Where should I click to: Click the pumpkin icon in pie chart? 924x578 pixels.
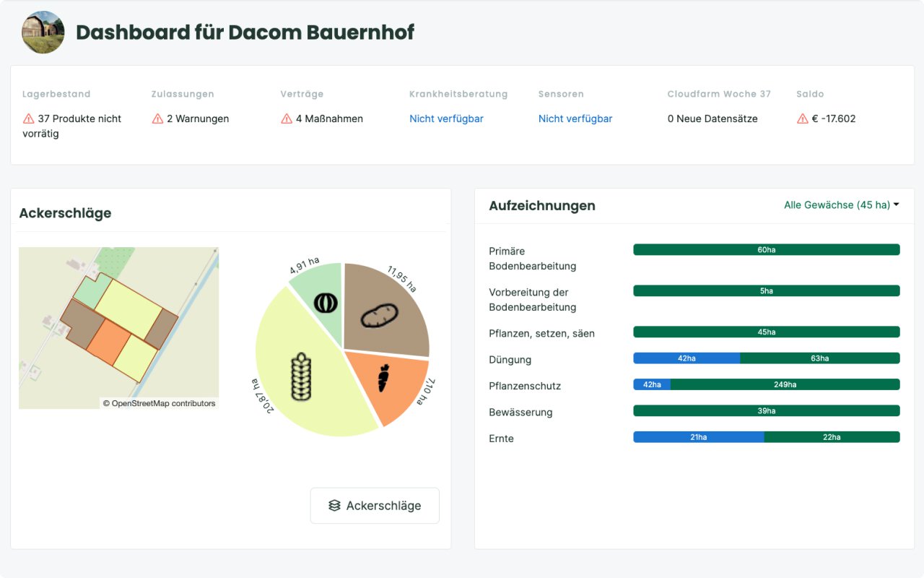[326, 302]
